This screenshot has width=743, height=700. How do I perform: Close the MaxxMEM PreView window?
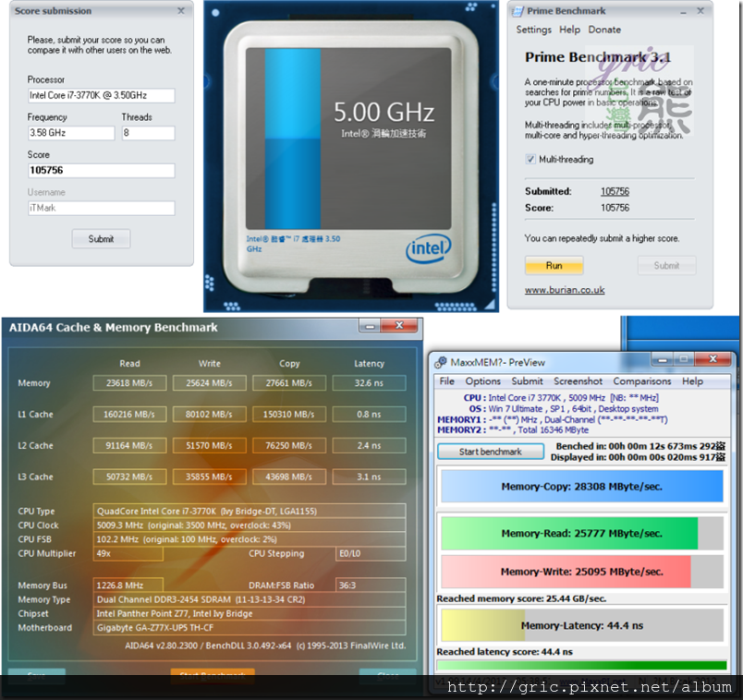(713, 359)
